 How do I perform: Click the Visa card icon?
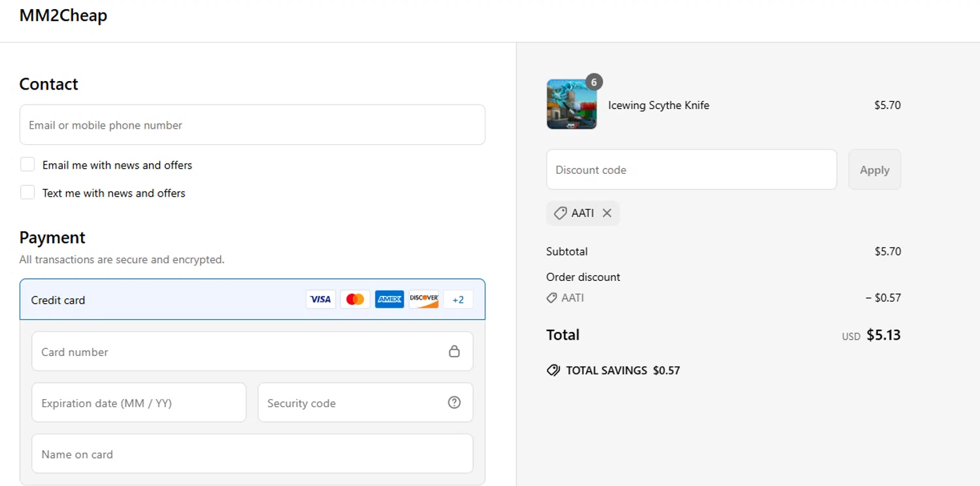321,299
